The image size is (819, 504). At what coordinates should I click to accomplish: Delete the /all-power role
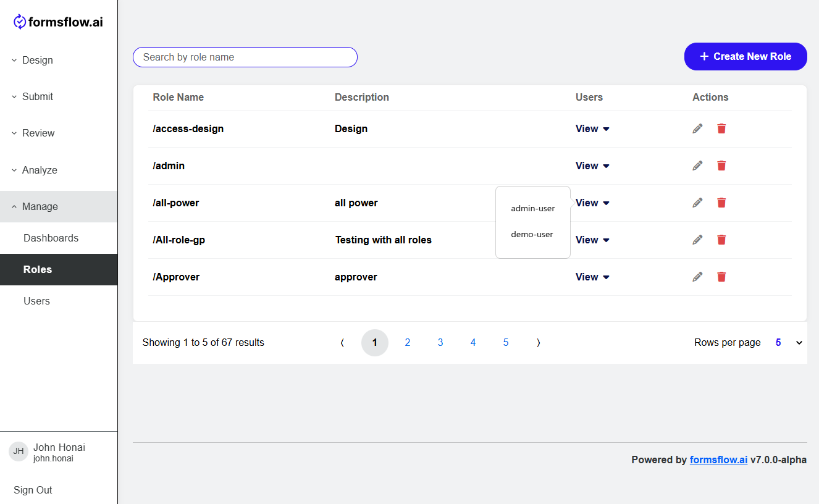point(721,203)
